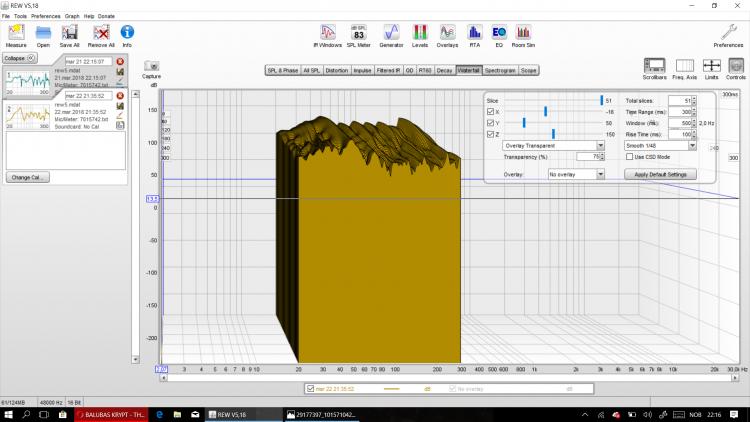
Task: Expand the Smooth 1/48 dropdown
Action: coord(661,145)
